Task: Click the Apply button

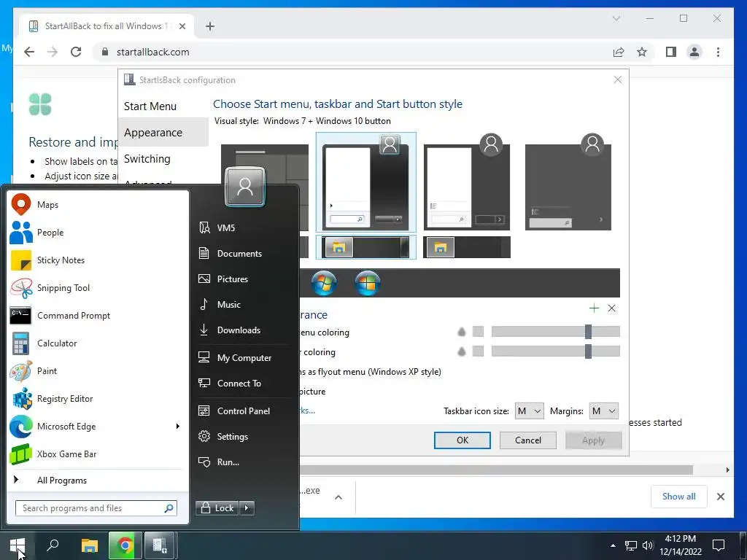Action: [x=593, y=440]
